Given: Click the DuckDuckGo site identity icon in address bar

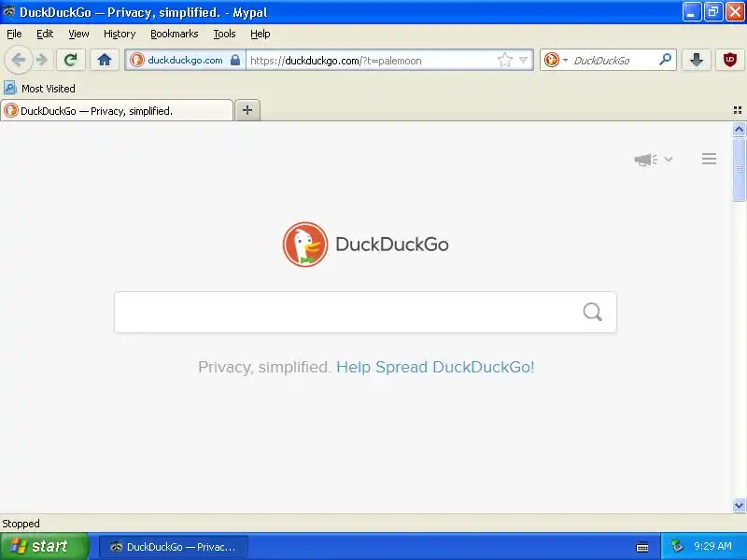Looking at the screenshot, I should point(136,60).
